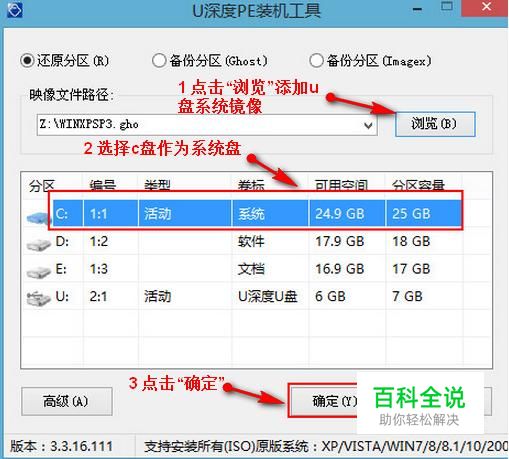Click the 映像文件路径 label
The height and width of the screenshot is (459, 509).
[71, 95]
